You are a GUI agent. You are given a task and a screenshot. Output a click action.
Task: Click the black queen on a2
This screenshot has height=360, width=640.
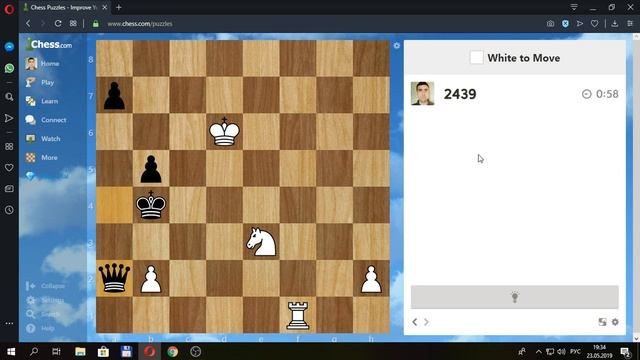coord(114,278)
